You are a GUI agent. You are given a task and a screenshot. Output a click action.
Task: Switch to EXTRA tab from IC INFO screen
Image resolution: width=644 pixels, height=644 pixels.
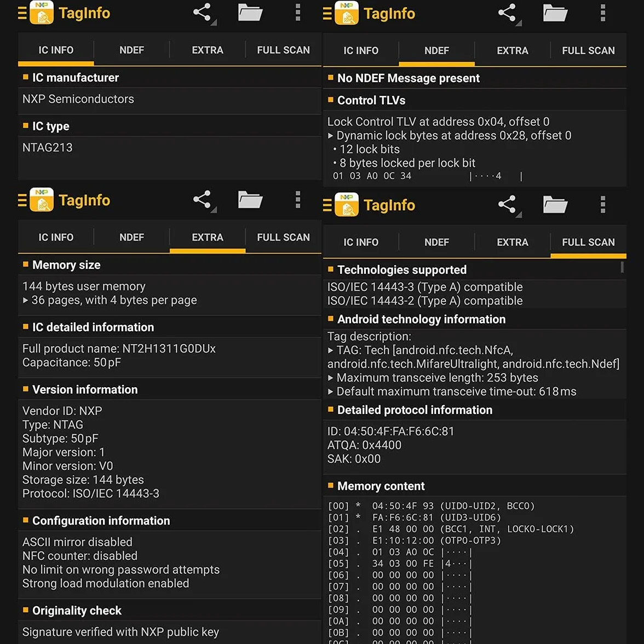(208, 50)
